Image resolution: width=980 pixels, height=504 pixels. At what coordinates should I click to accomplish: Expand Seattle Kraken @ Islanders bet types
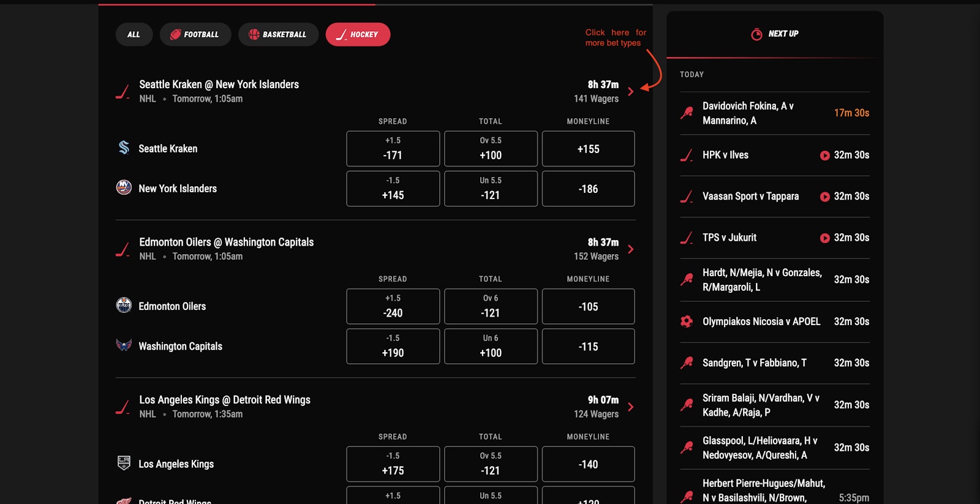[x=630, y=91]
